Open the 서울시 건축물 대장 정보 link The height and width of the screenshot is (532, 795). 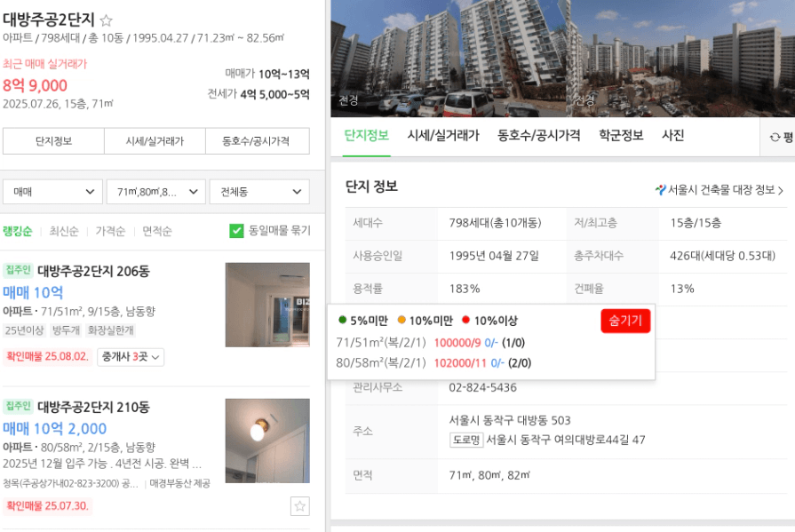click(719, 190)
